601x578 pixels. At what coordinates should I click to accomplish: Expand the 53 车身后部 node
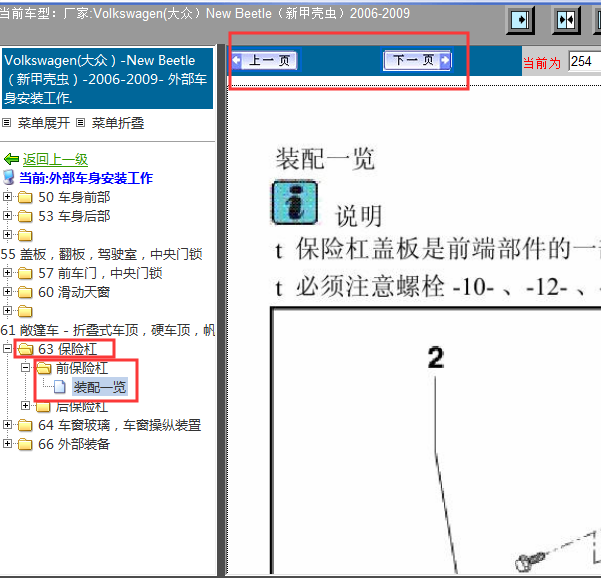tap(7, 215)
